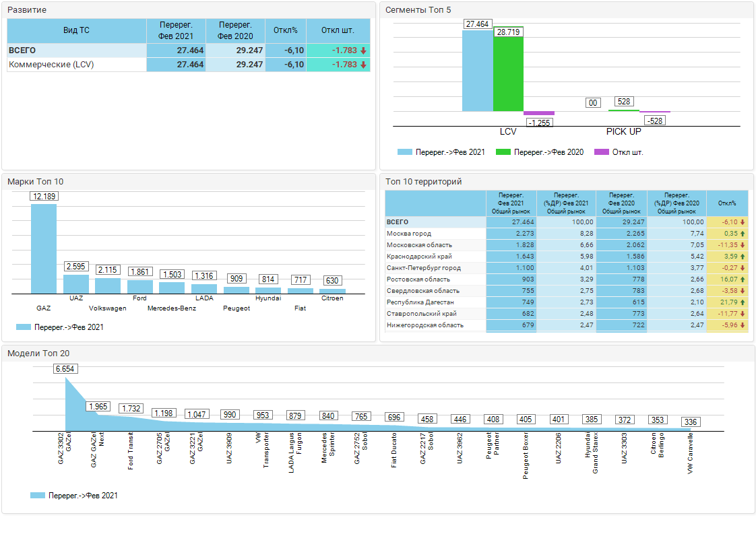Click blue legend swatch in Модели Топ 20
Screen dimensions: 756x534
click(38, 496)
